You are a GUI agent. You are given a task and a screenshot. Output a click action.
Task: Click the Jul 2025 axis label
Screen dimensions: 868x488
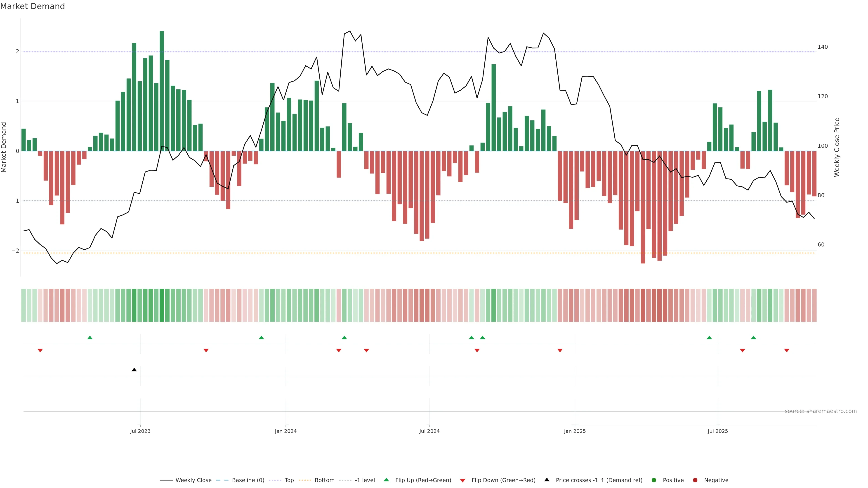tap(717, 431)
